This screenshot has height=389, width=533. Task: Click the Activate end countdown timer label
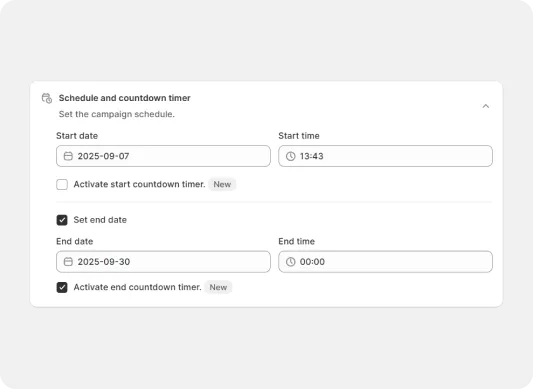pos(137,287)
